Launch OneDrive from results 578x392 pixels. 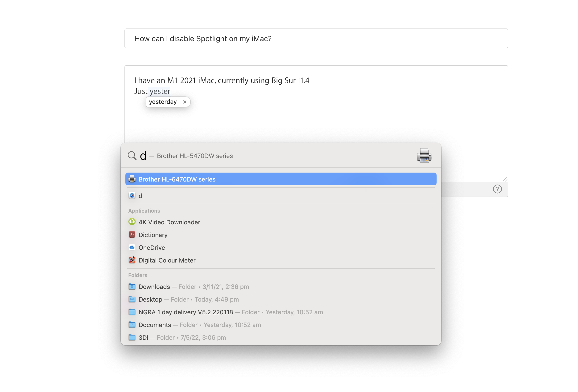(x=152, y=247)
